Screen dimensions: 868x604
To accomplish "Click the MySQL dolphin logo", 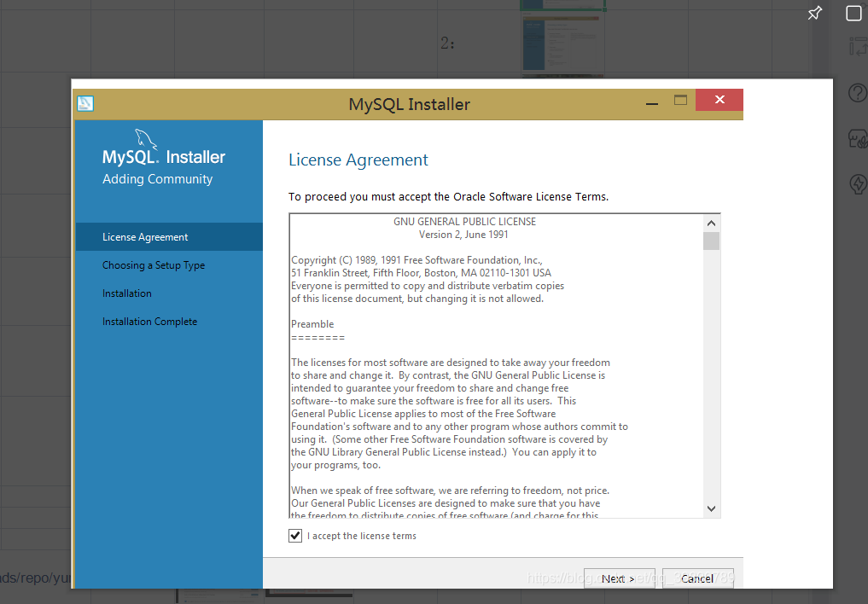I will click(x=146, y=139).
